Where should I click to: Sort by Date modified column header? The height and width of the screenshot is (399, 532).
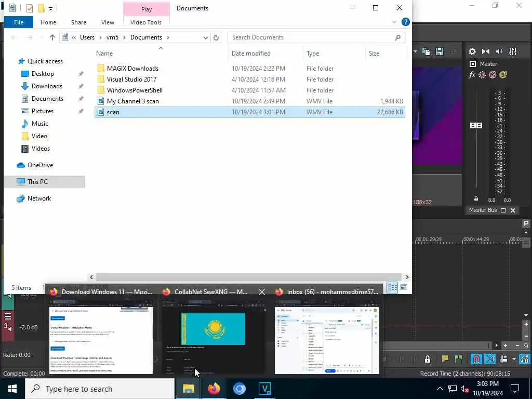click(x=251, y=54)
